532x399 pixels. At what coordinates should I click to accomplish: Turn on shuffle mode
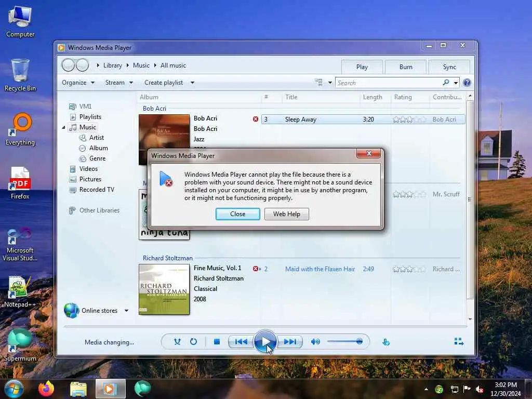point(177,342)
